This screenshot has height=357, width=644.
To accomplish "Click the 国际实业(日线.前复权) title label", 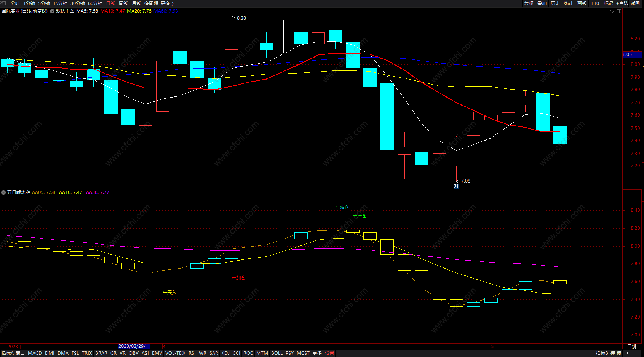I will click(25, 11).
